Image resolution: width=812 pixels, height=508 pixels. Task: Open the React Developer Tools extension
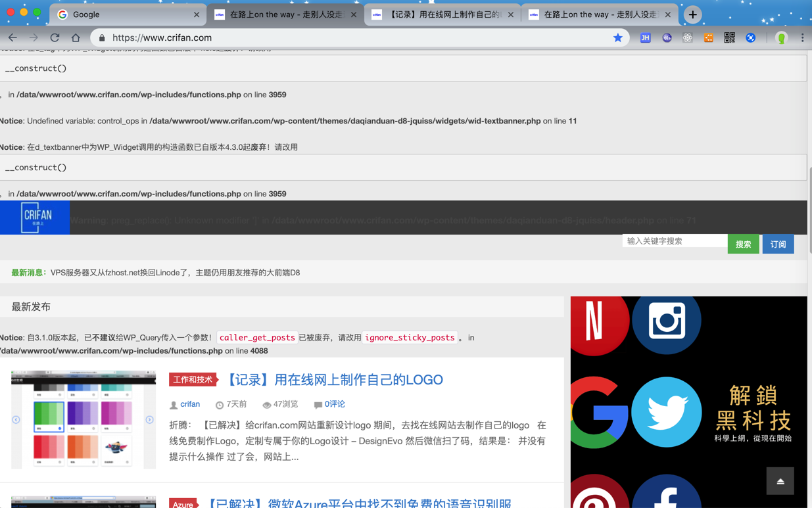687,38
